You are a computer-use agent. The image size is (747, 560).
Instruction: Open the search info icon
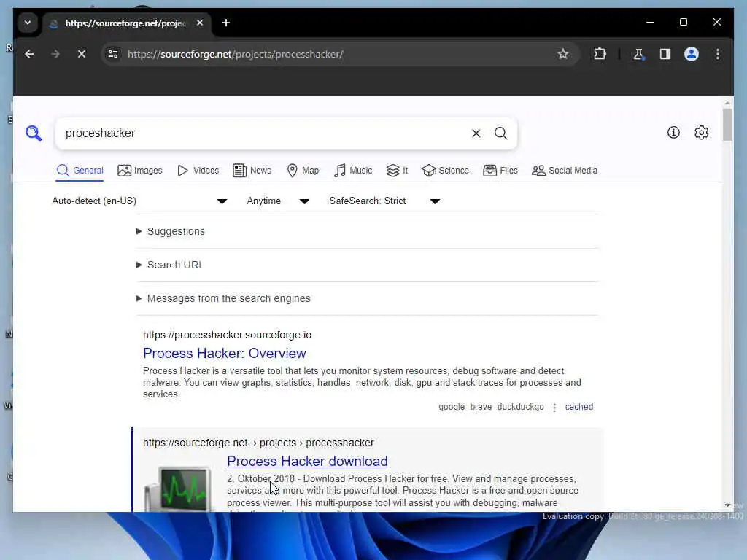(x=673, y=133)
